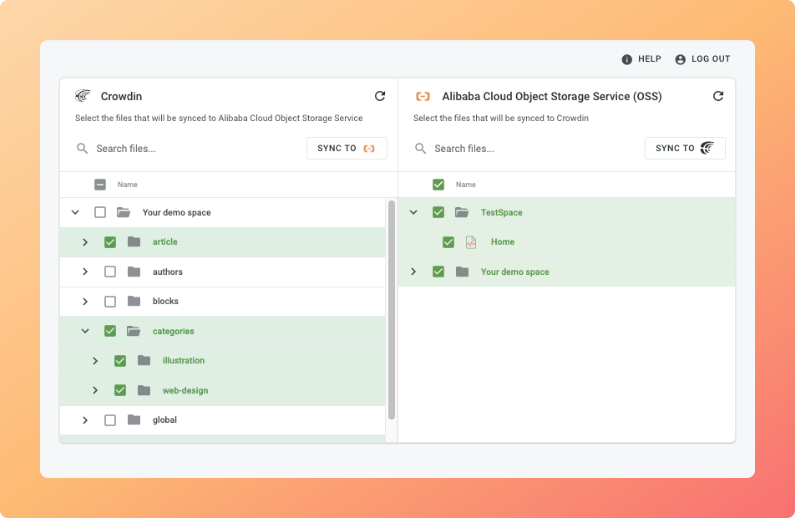Click the folder icon of authors
795x518 pixels.
[x=134, y=272]
